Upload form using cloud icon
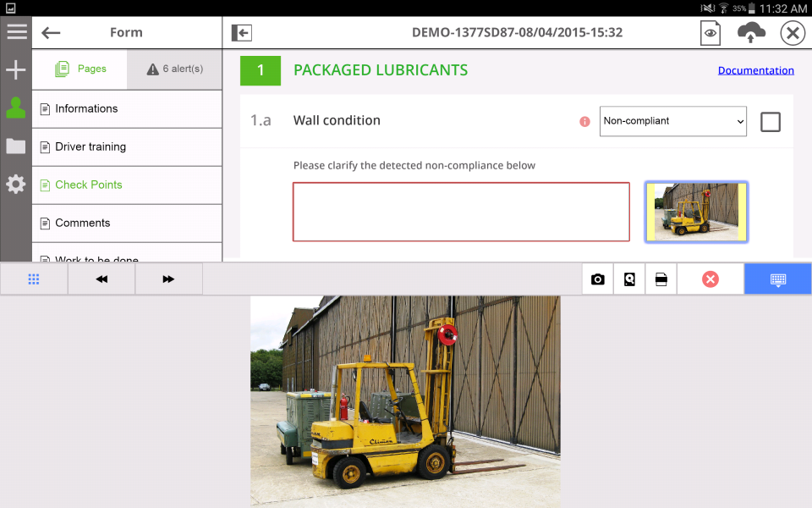Viewport: 812px width, 508px height. click(x=751, y=33)
